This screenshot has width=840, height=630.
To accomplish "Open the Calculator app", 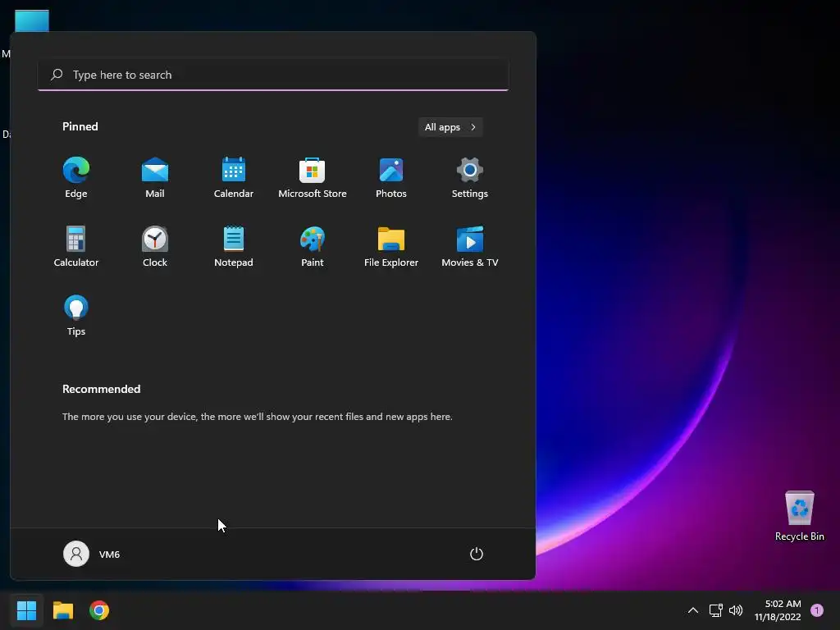I will coord(76,246).
